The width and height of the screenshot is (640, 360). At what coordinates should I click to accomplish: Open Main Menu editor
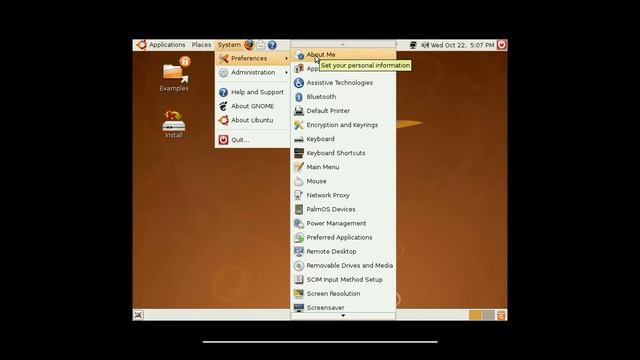(x=343, y=167)
